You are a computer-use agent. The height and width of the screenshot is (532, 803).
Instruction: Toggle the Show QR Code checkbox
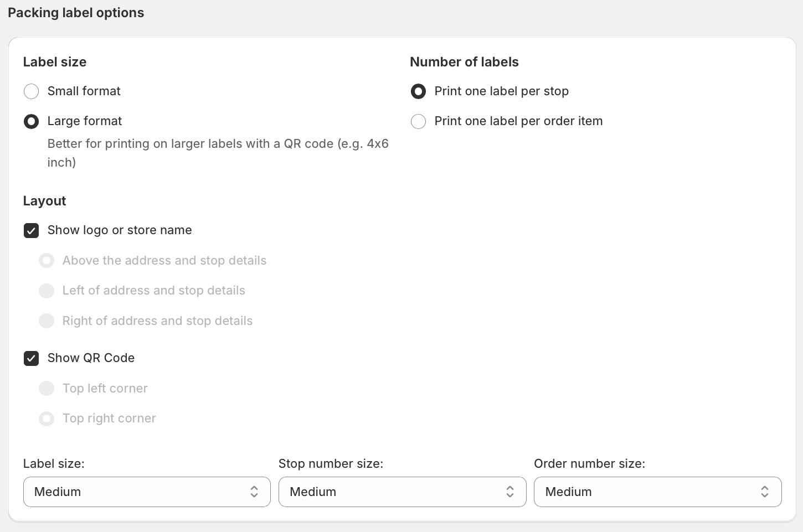click(32, 358)
